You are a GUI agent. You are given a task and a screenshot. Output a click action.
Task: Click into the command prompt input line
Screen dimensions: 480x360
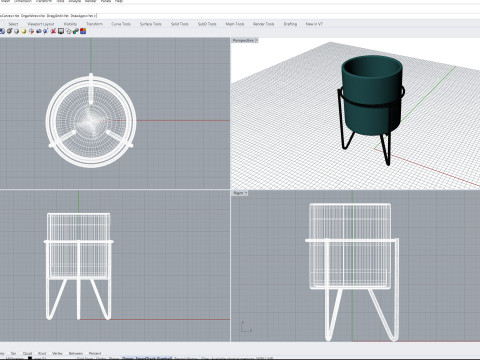pyautogui.click(x=240, y=16)
